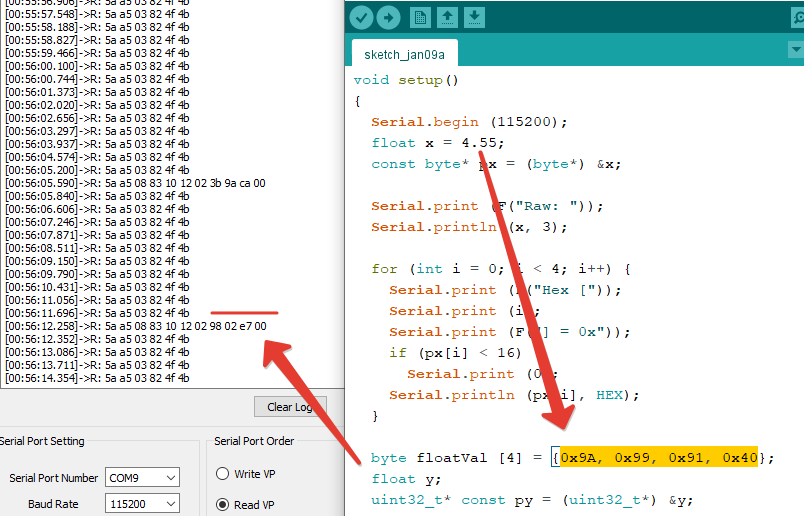Click the 'float y;' code line
The height and width of the screenshot is (516, 804).
[x=406, y=479]
